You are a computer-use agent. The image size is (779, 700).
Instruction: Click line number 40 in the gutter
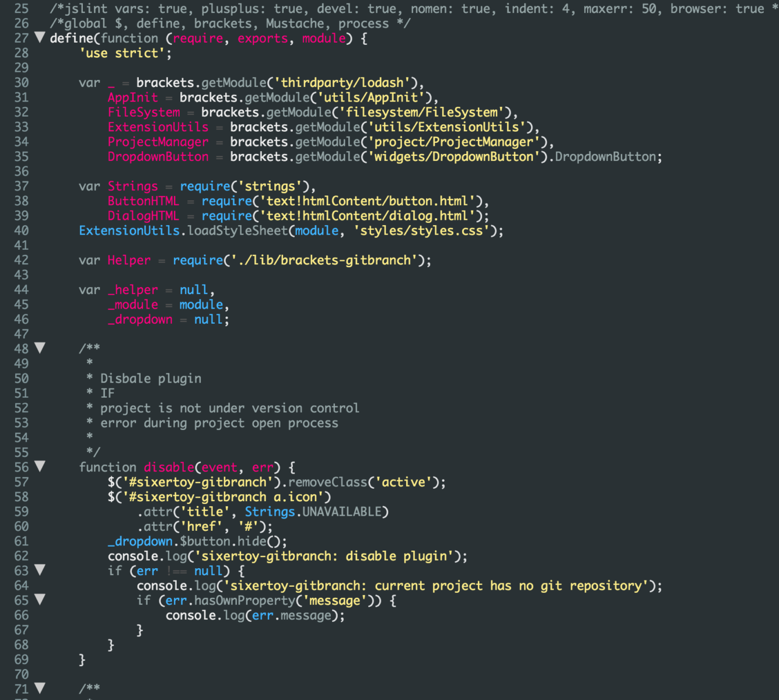[22, 230]
